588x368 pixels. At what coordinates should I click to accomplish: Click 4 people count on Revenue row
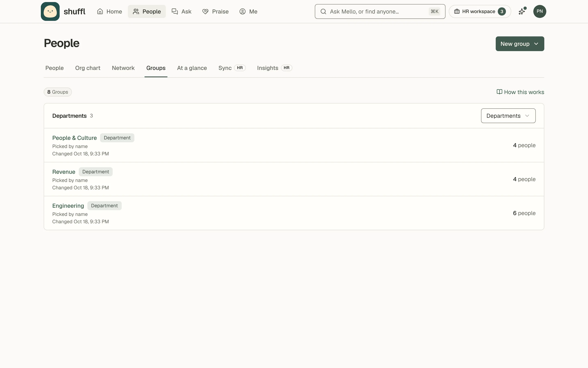click(524, 179)
